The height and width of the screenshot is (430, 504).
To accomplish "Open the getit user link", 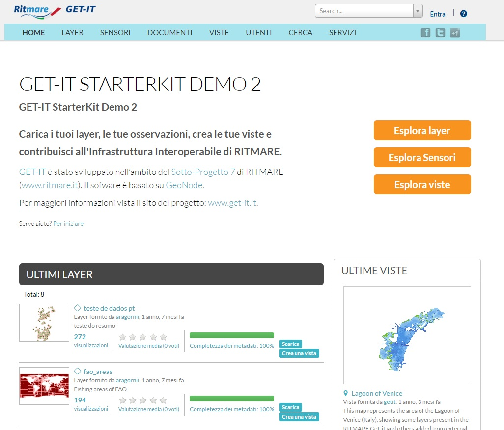I will pos(390,401).
